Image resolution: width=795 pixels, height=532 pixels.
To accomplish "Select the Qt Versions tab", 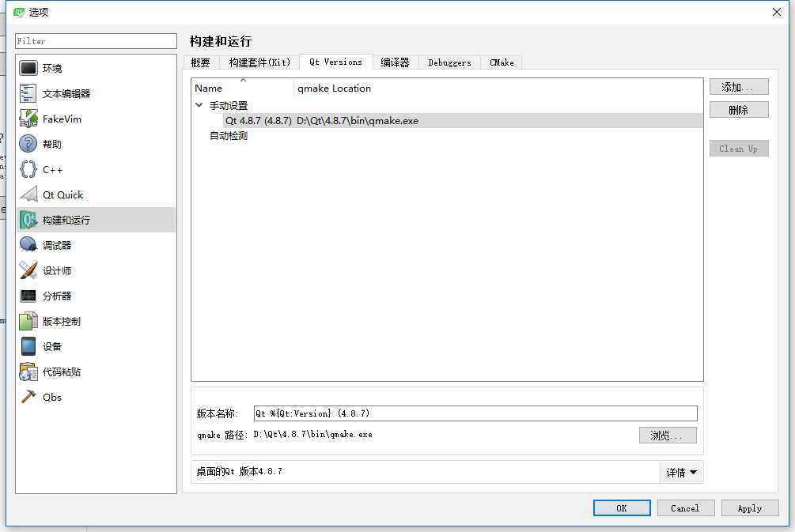I will point(335,62).
